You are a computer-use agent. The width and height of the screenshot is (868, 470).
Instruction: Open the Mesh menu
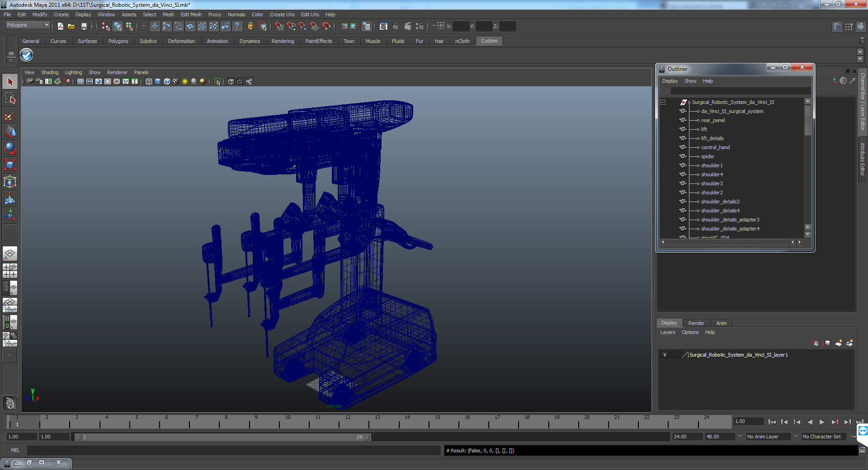168,14
